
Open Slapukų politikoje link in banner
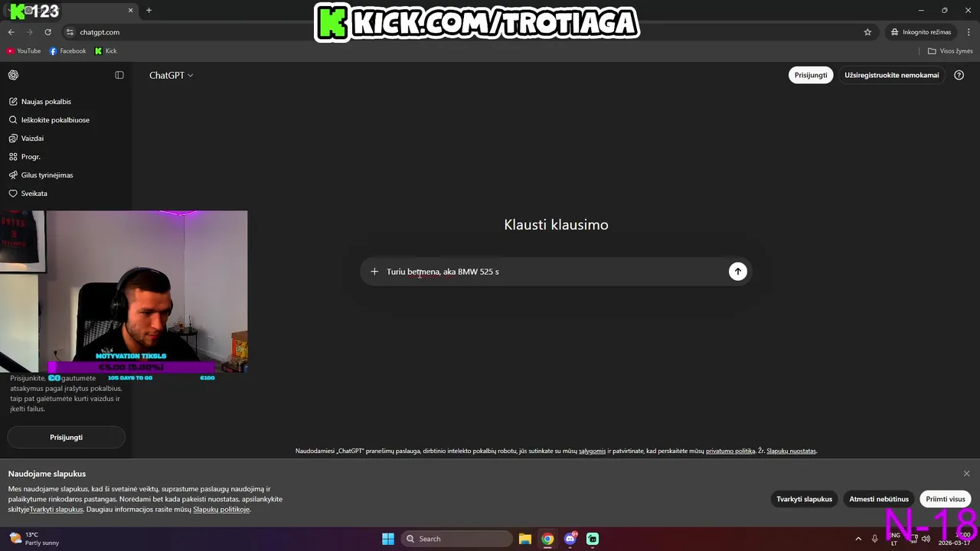tap(221, 510)
